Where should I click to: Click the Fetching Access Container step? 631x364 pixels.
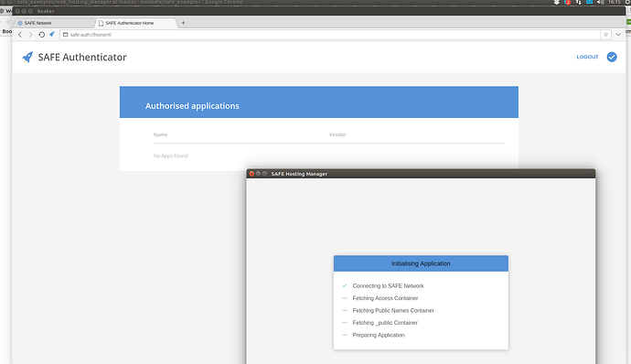385,298
